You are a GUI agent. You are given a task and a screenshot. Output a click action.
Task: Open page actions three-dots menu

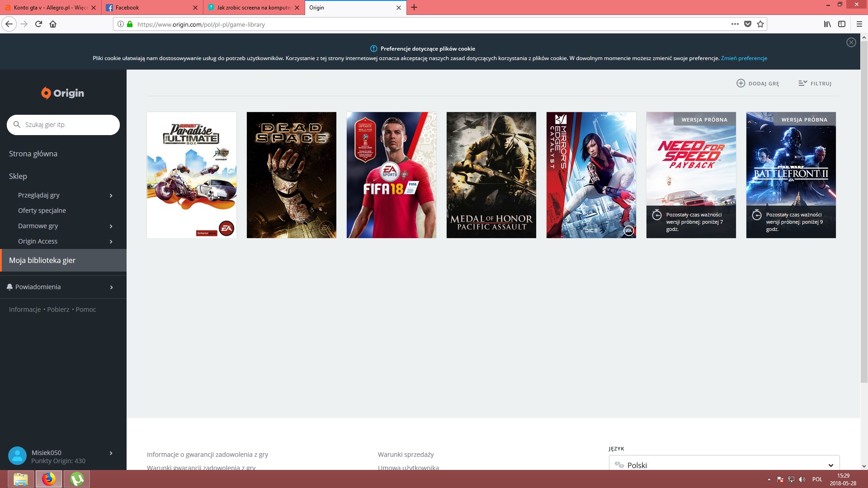(x=735, y=24)
